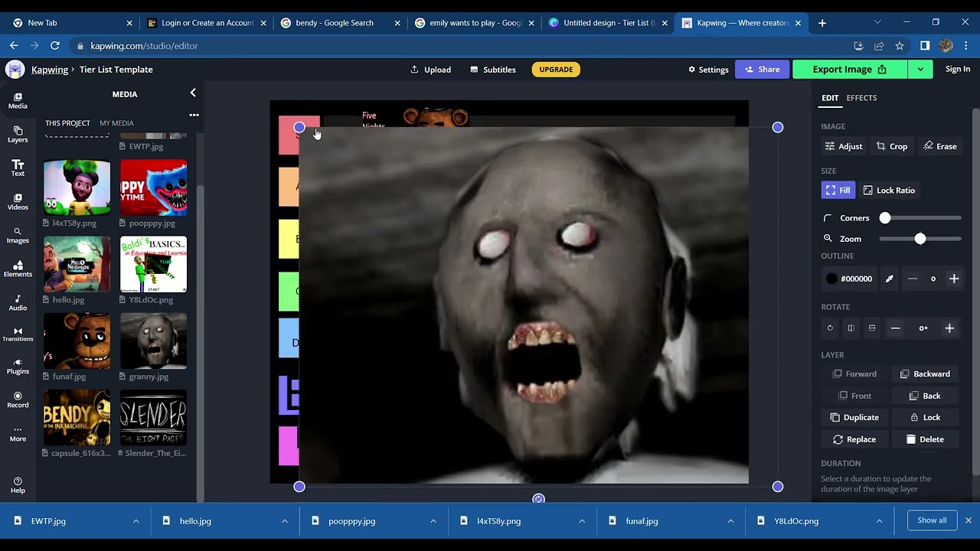Switch to Untitled design - Tier List tab
Screen dimensions: 980x551
(607, 23)
